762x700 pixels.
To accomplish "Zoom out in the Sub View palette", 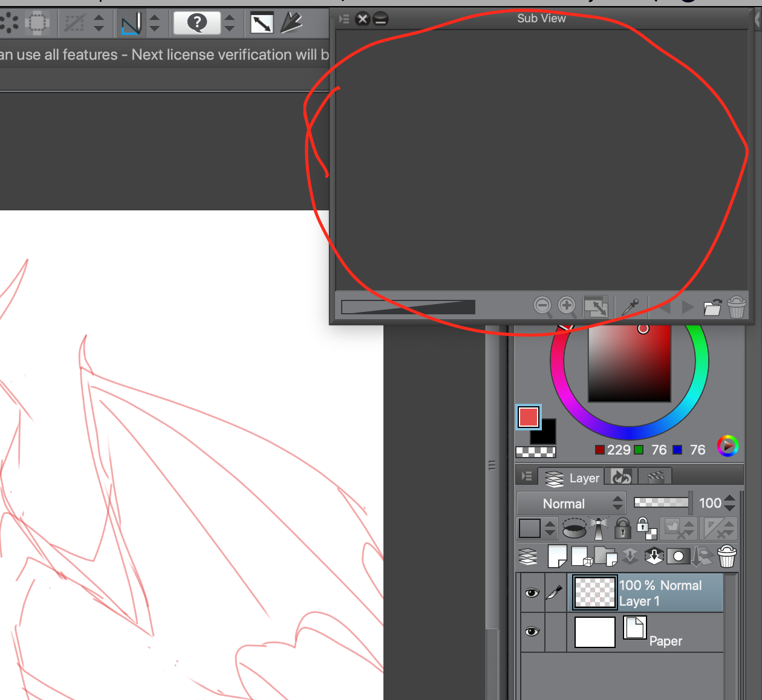I will click(x=543, y=306).
